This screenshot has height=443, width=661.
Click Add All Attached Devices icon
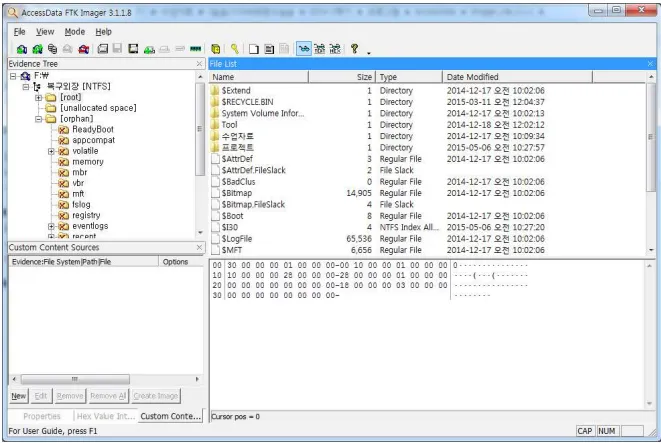pyautogui.click(x=37, y=49)
